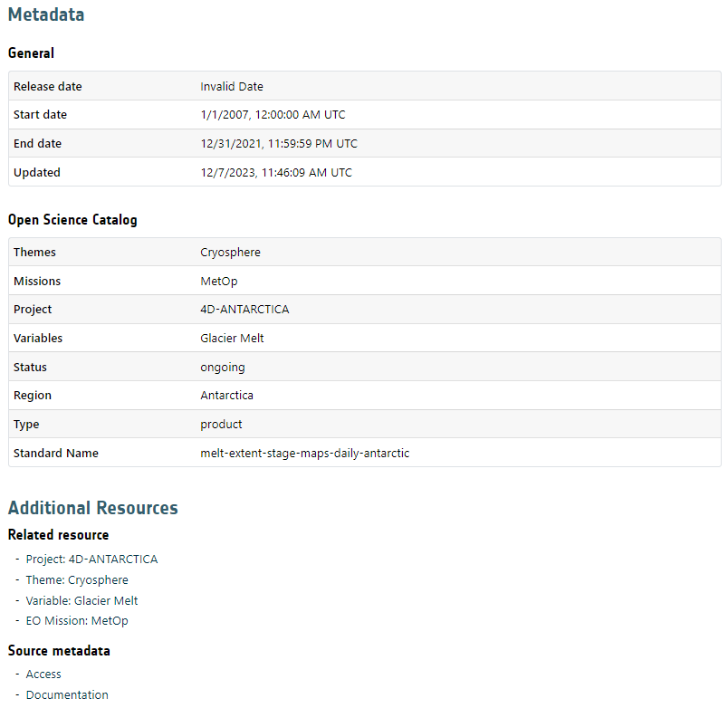
Task: Open the Access source metadata link
Action: pyautogui.click(x=43, y=675)
